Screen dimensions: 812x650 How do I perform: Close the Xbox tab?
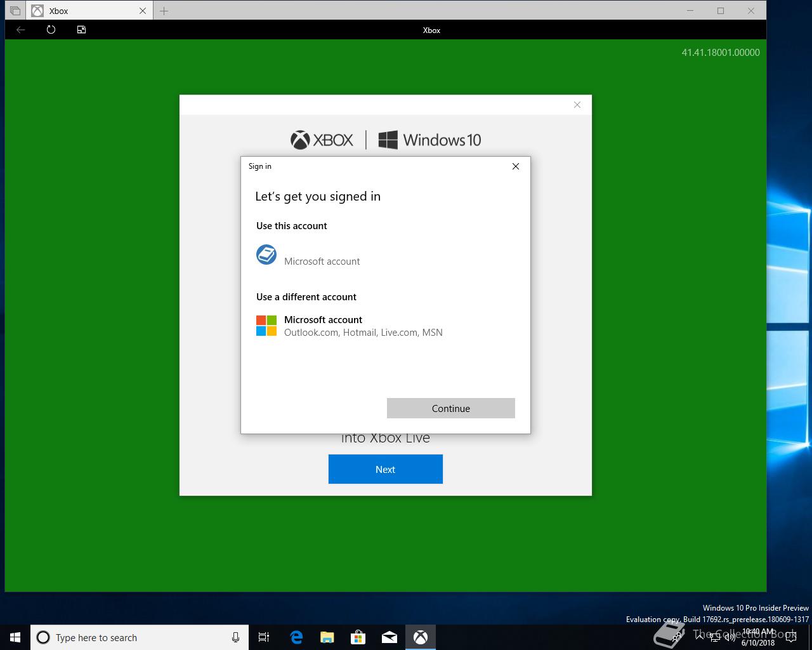[143, 11]
